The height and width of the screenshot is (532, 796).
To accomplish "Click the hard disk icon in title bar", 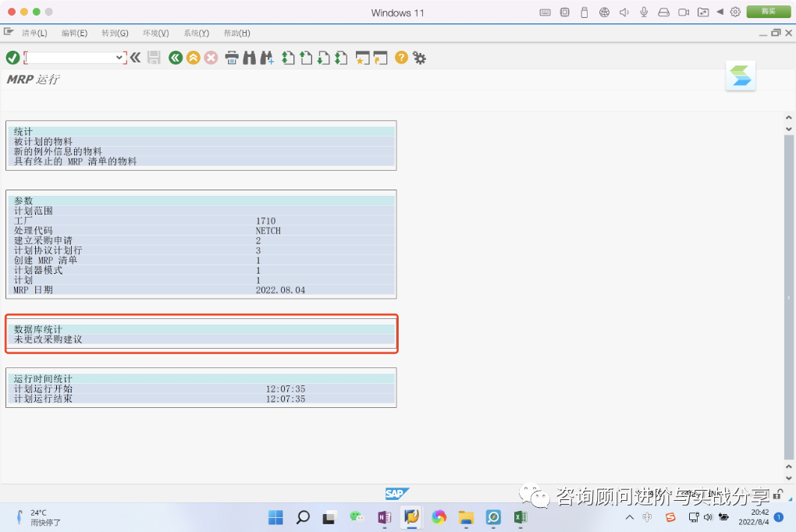I will coord(663,12).
